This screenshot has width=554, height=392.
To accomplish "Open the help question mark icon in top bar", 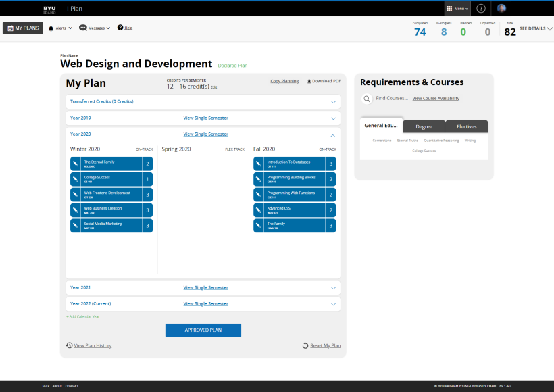I will click(x=481, y=9).
